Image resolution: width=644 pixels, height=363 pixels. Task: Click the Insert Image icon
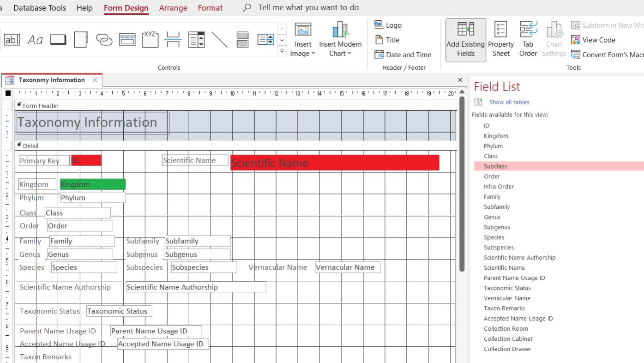point(303,30)
